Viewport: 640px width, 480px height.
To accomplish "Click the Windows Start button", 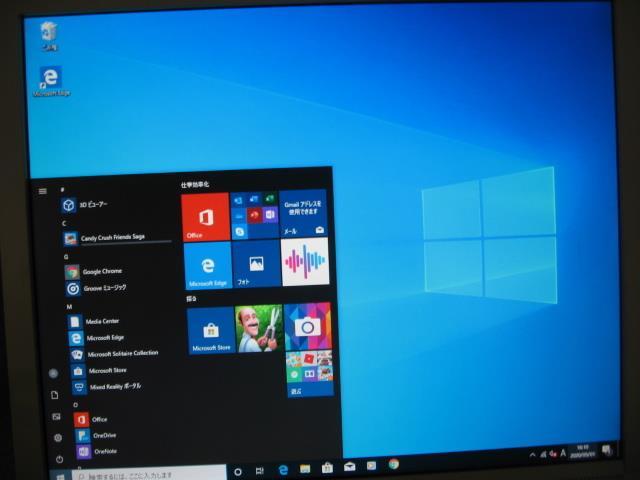I will [61, 476].
